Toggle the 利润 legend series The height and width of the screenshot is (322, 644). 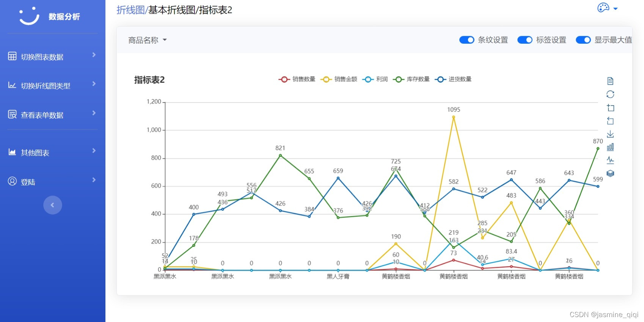point(375,79)
